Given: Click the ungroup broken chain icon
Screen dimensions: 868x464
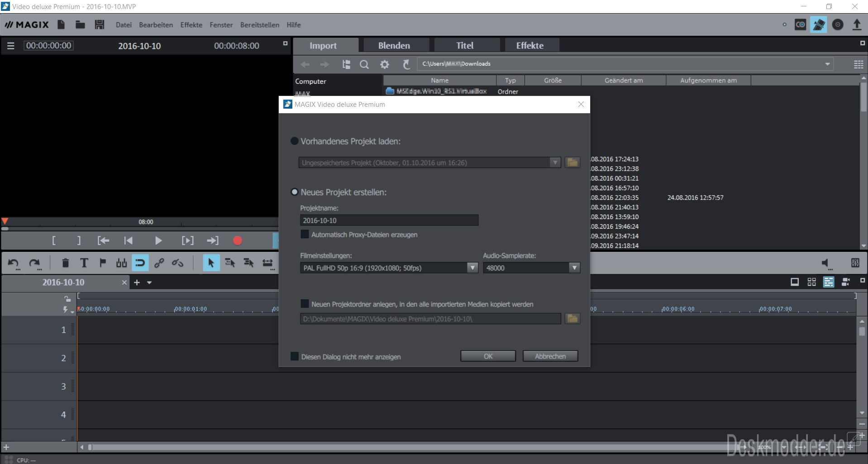Looking at the screenshot, I should 177,263.
